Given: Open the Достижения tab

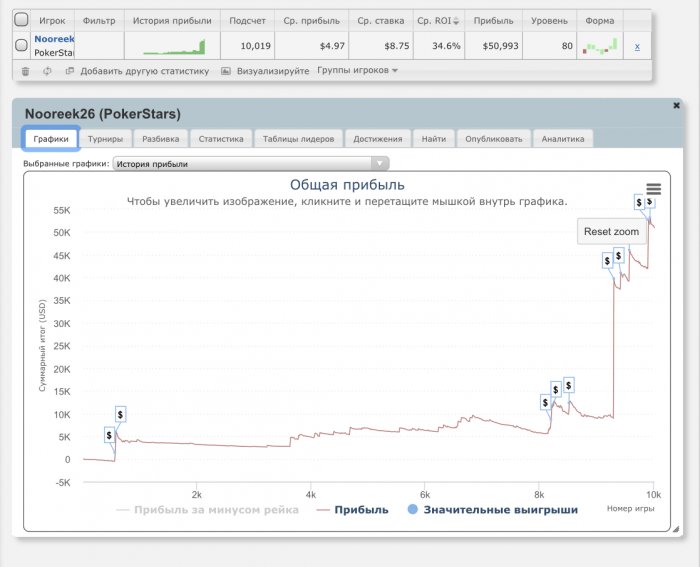Looking at the screenshot, I should [x=378, y=139].
